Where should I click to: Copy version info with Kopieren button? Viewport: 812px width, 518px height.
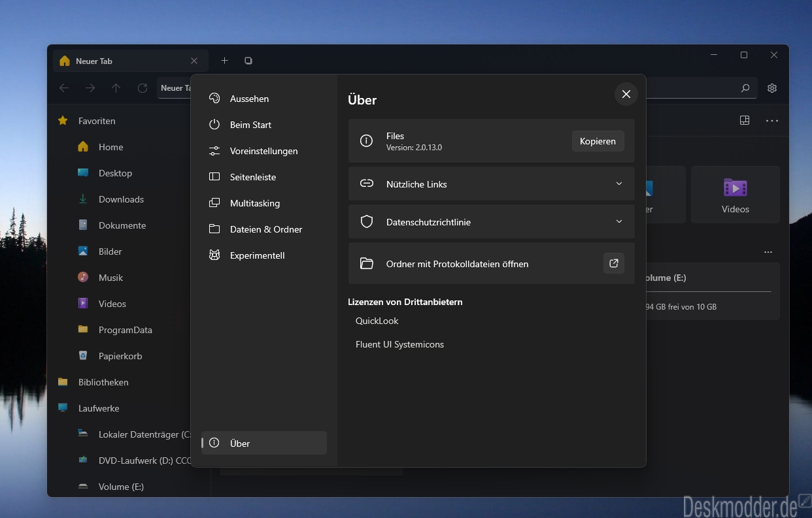[x=598, y=141]
